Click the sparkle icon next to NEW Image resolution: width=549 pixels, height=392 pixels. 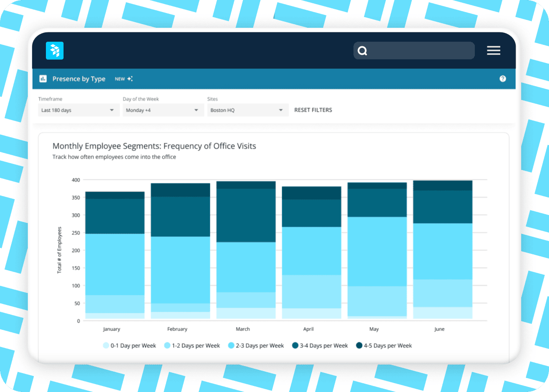click(x=130, y=78)
